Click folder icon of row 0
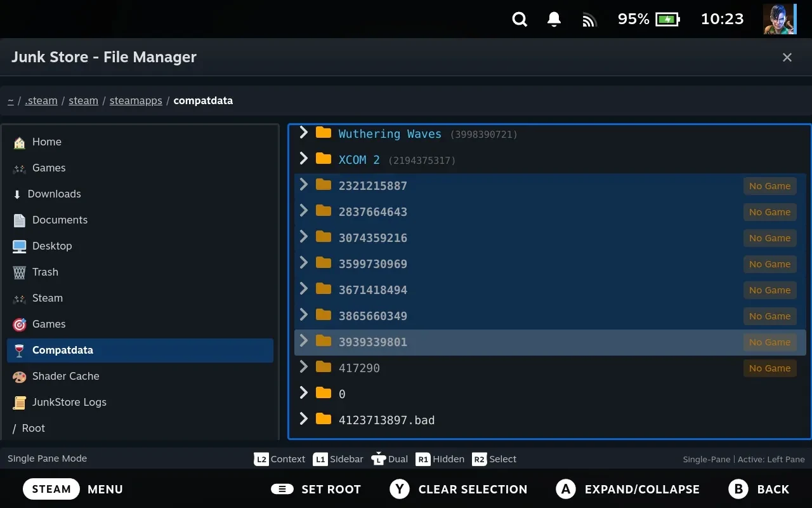 [x=324, y=392]
